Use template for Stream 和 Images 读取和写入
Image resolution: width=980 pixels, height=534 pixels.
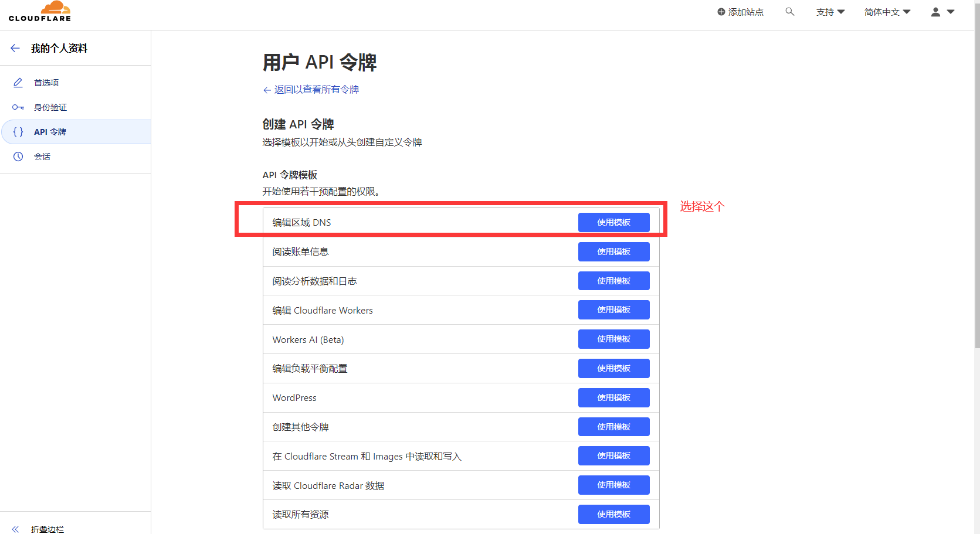[613, 455]
